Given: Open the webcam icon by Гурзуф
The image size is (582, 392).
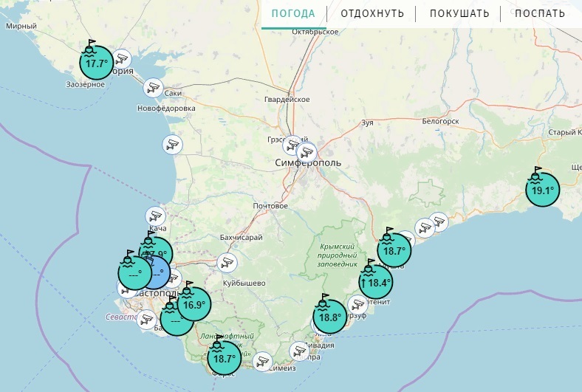Looking at the screenshot, I should [x=357, y=303].
